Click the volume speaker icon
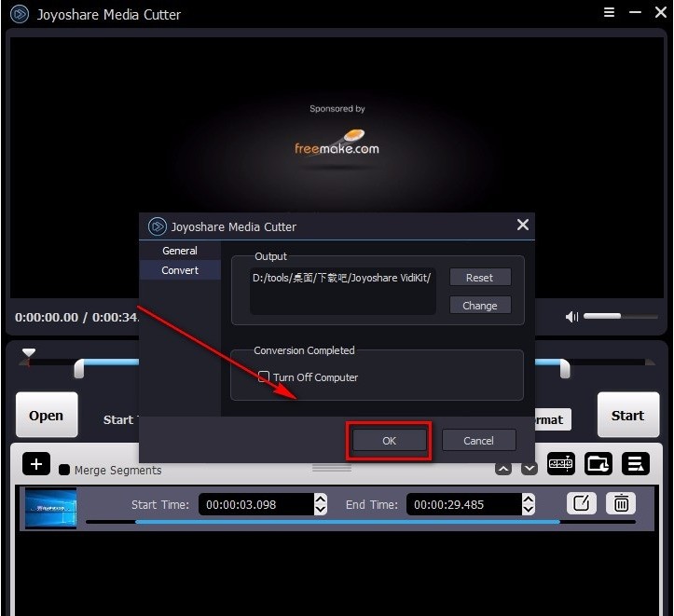The height and width of the screenshot is (616, 674). coord(571,317)
